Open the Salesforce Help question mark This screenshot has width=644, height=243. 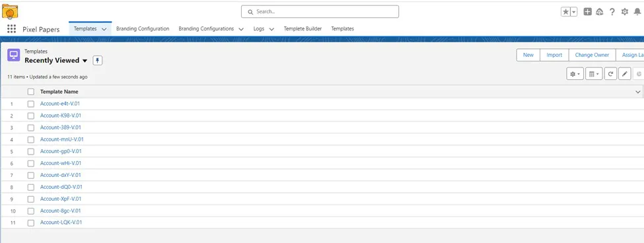click(612, 12)
